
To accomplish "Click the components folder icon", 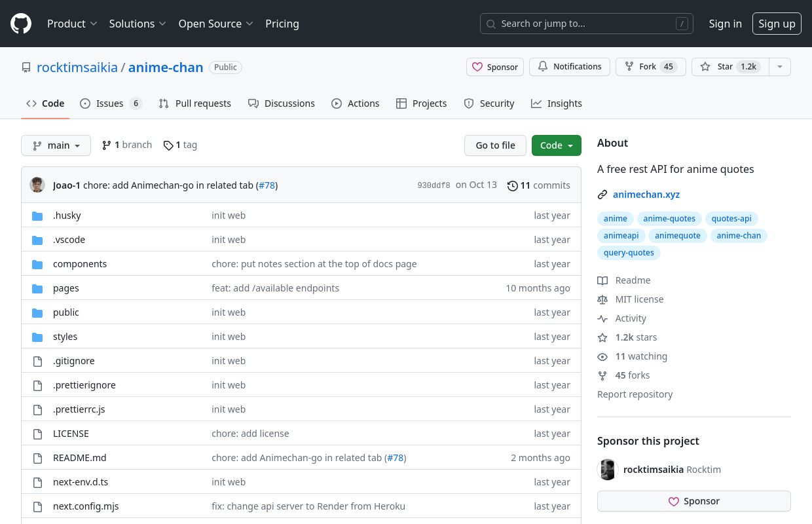I will click(x=37, y=264).
